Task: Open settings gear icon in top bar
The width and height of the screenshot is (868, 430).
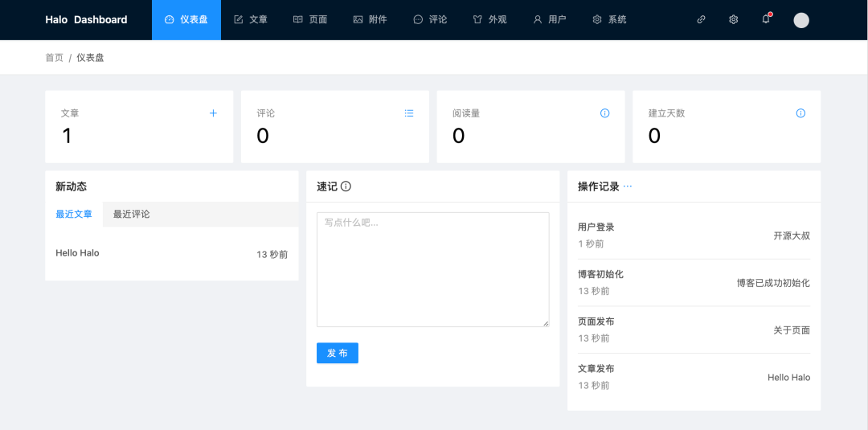Action: pos(734,19)
